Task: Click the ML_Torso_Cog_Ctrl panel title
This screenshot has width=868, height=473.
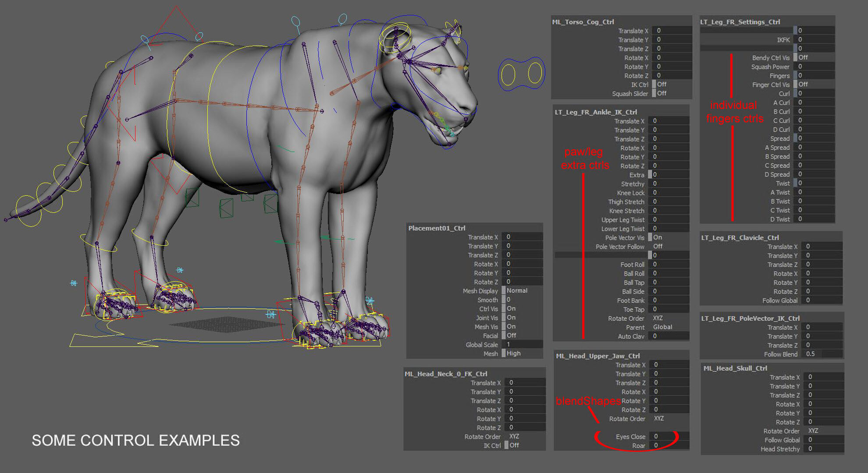Action: tap(583, 21)
